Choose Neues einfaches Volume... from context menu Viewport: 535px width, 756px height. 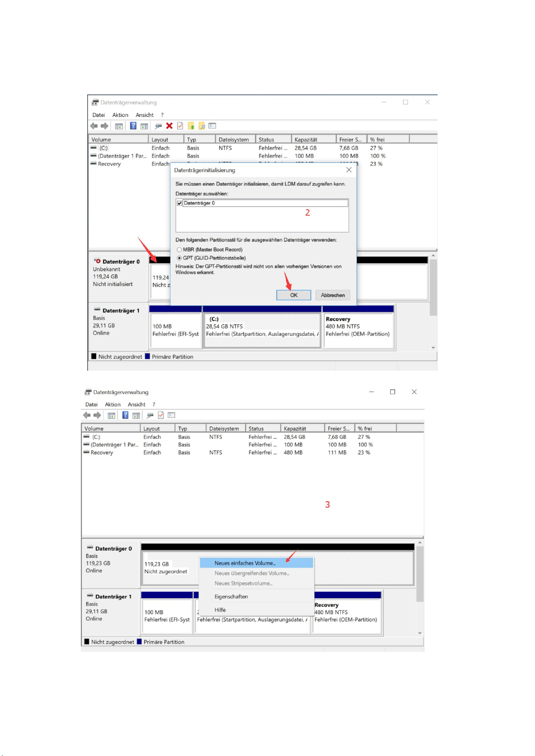click(257, 563)
